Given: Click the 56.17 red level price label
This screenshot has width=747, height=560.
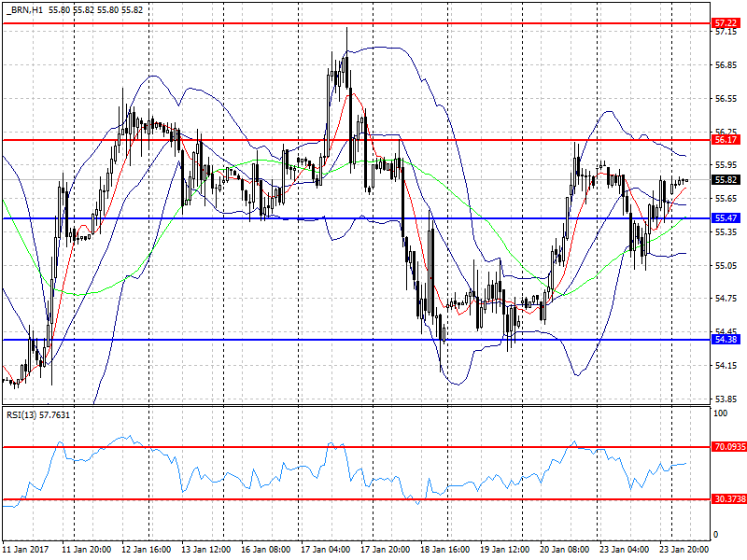Looking at the screenshot, I should [x=726, y=139].
